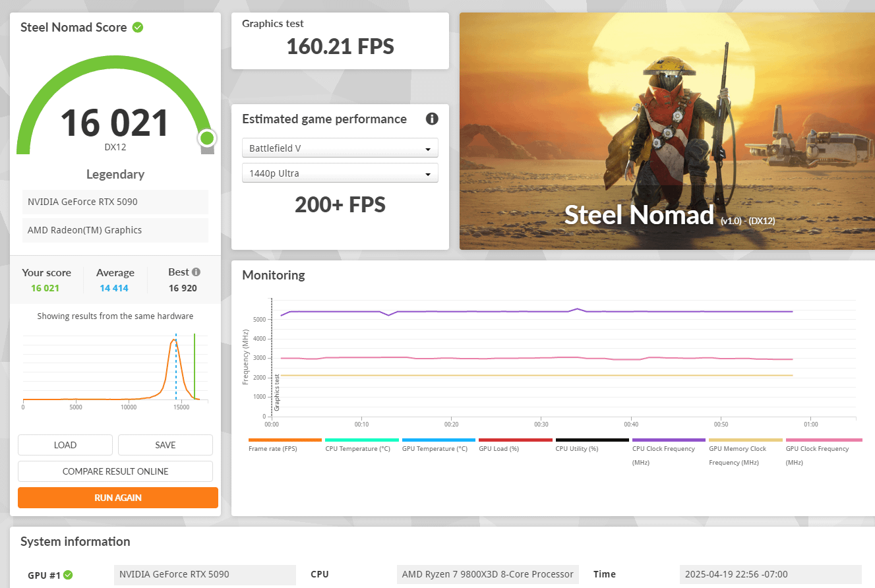Toggle GPU Memory Clock Frequency legend entry

tap(746, 440)
